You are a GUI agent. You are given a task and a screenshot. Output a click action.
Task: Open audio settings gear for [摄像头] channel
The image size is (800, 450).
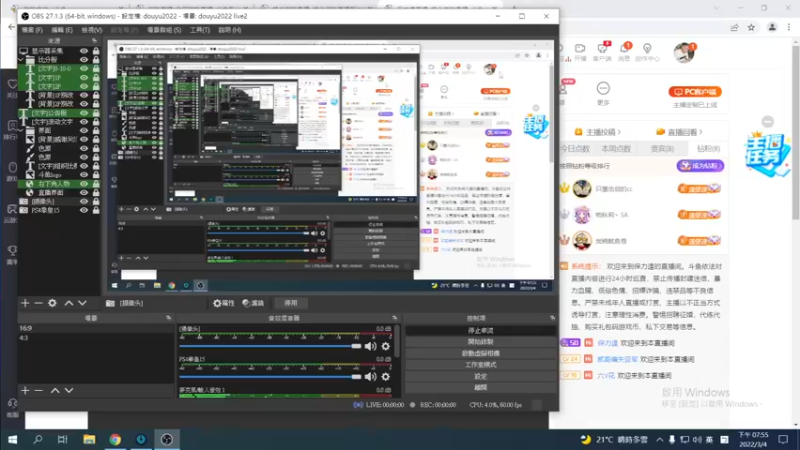point(386,346)
